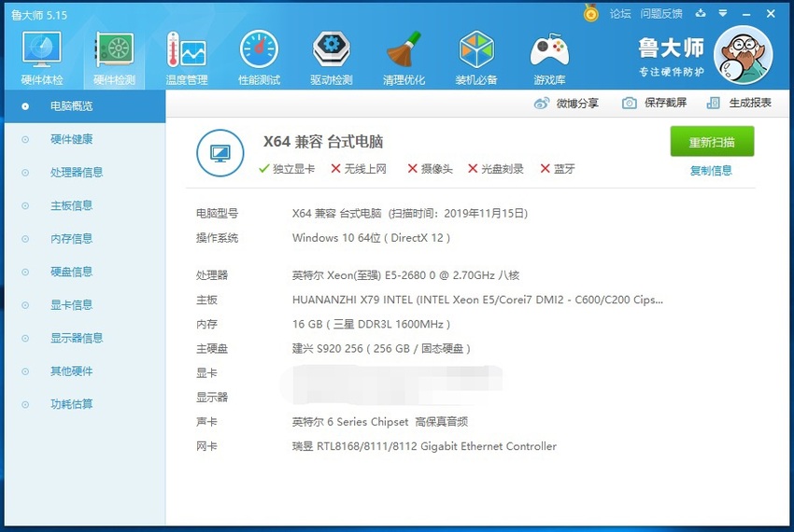Launch 性能测试 performance test gauge icon
The height and width of the screenshot is (532, 794).
(x=259, y=58)
